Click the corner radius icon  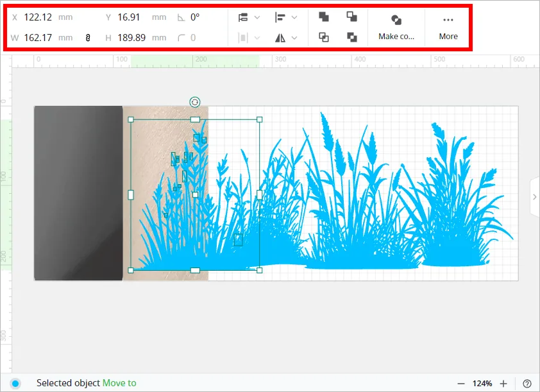(x=181, y=38)
